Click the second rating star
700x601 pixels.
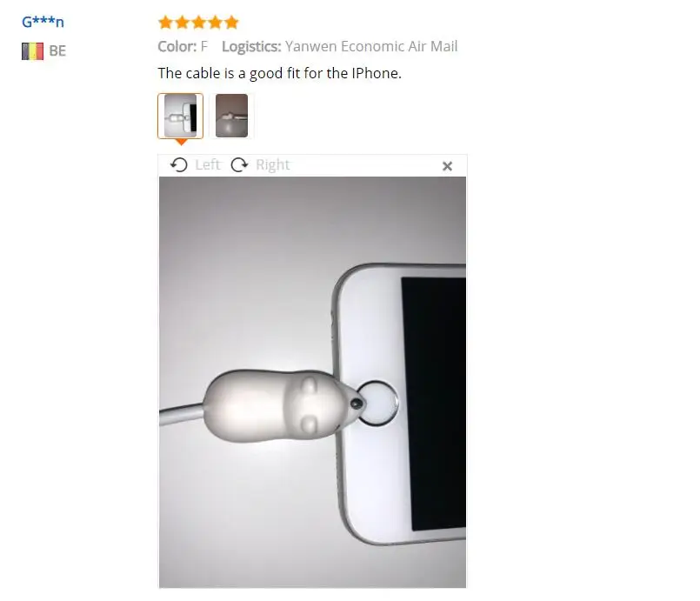pyautogui.click(x=182, y=22)
